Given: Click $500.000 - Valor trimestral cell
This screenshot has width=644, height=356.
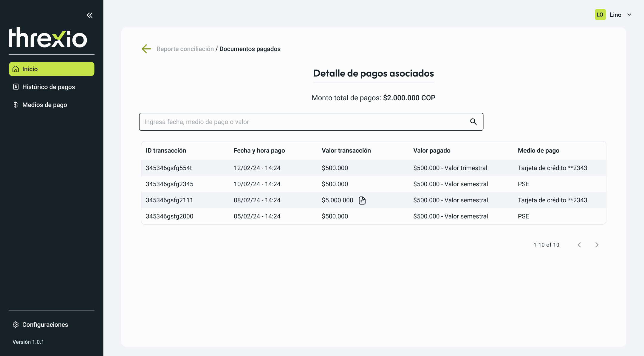Looking at the screenshot, I should [x=450, y=168].
